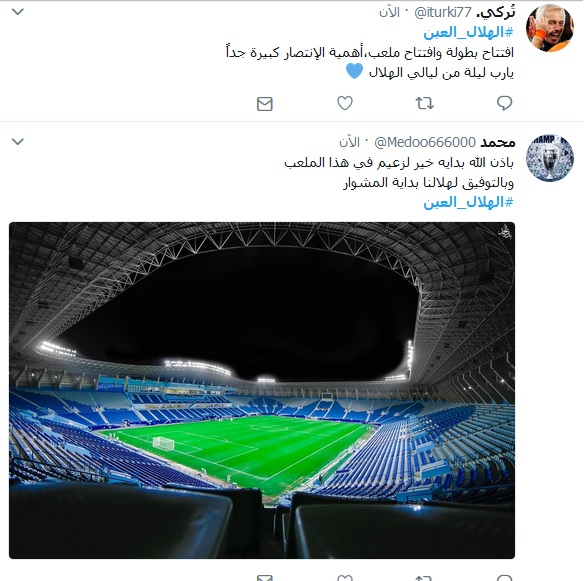This screenshot has height=581, width=586.
Task: Send the second tweet via envelope icon
Action: [x=265, y=578]
